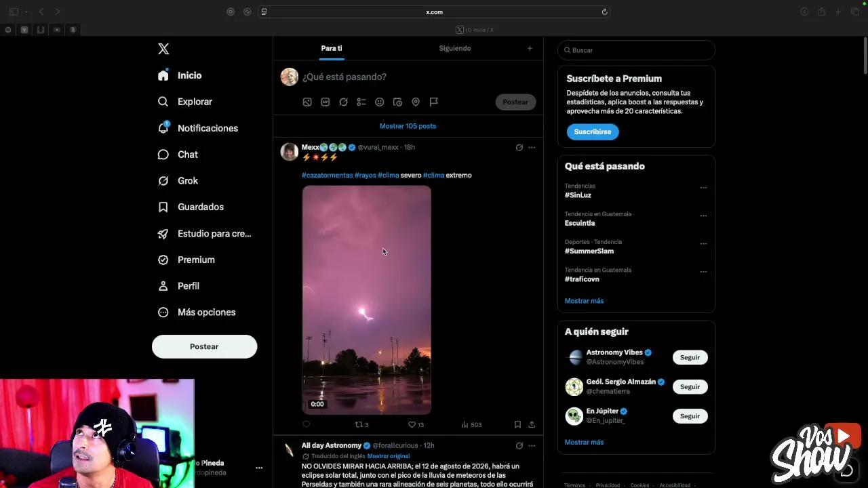This screenshot has height=488, width=868.
Task: Follow Astronomy Vibes
Action: [x=690, y=357]
